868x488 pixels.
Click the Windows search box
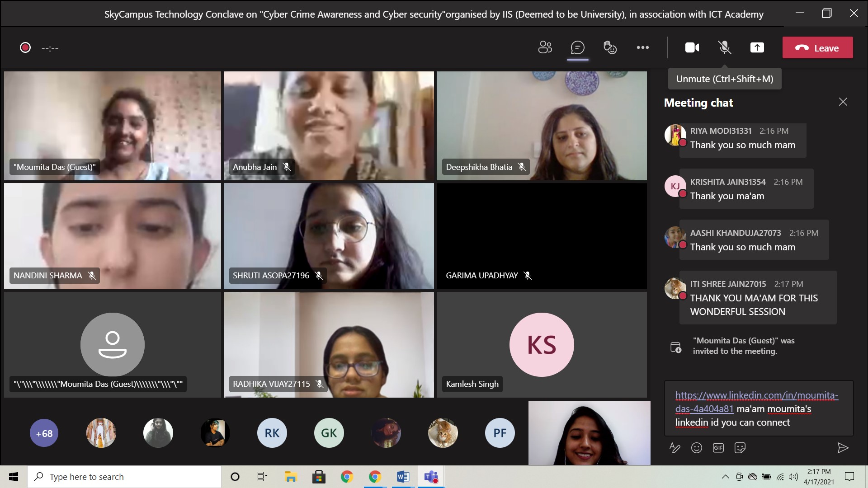(x=124, y=477)
